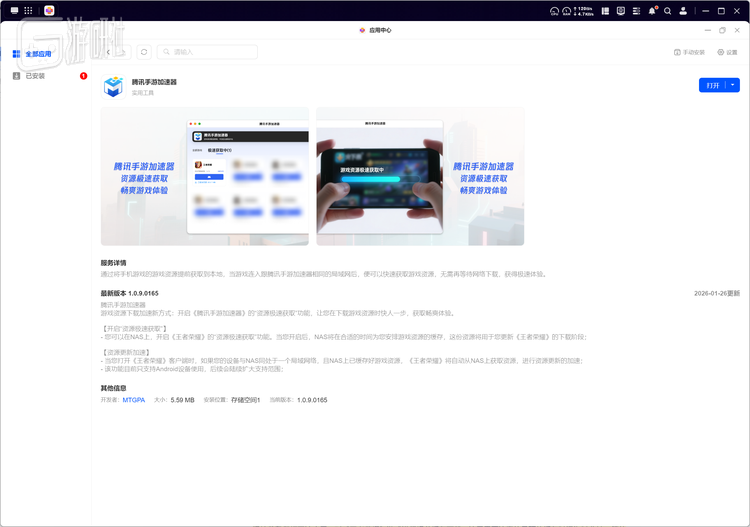This screenshot has width=750, height=527.
Task: Click the refresh icon beside the search box
Action: click(144, 52)
